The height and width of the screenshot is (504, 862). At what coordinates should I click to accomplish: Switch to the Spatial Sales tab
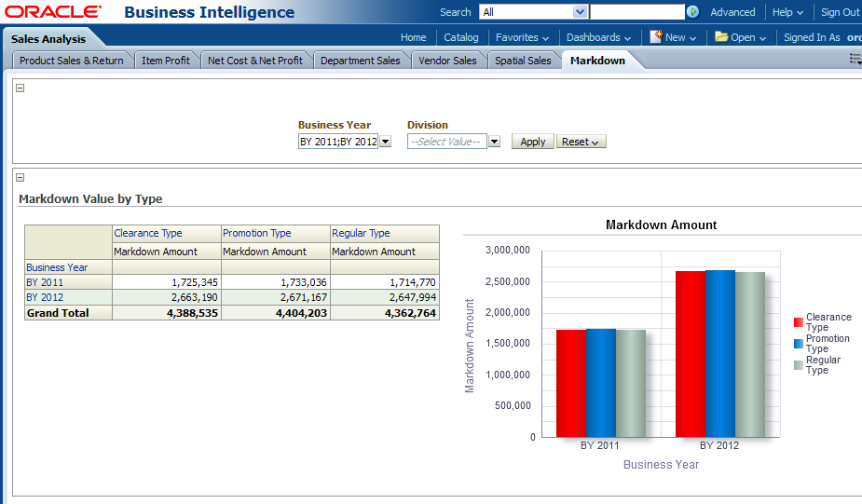point(523,61)
